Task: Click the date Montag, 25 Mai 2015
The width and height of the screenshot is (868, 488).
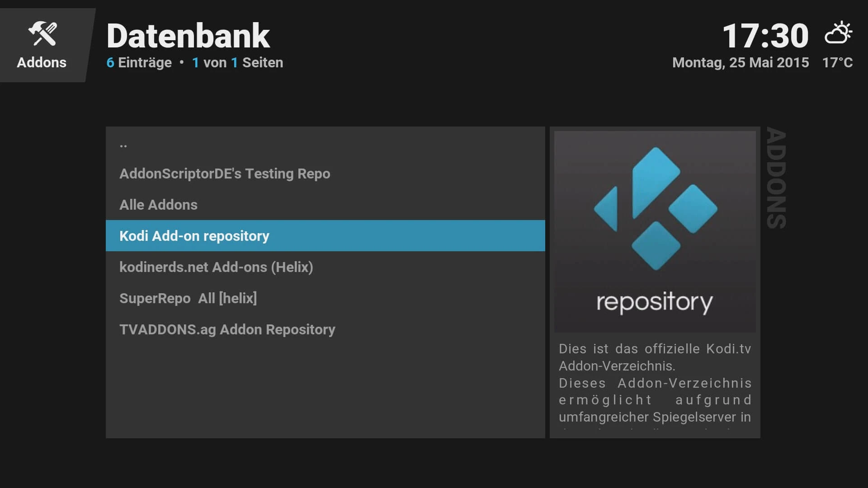Action: 741,62
